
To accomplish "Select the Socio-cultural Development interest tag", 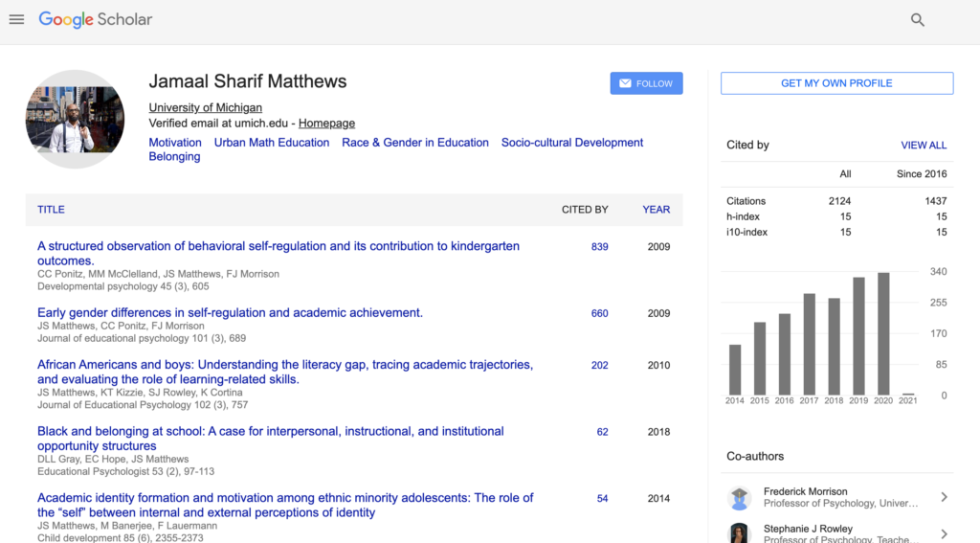I will pyautogui.click(x=571, y=143).
